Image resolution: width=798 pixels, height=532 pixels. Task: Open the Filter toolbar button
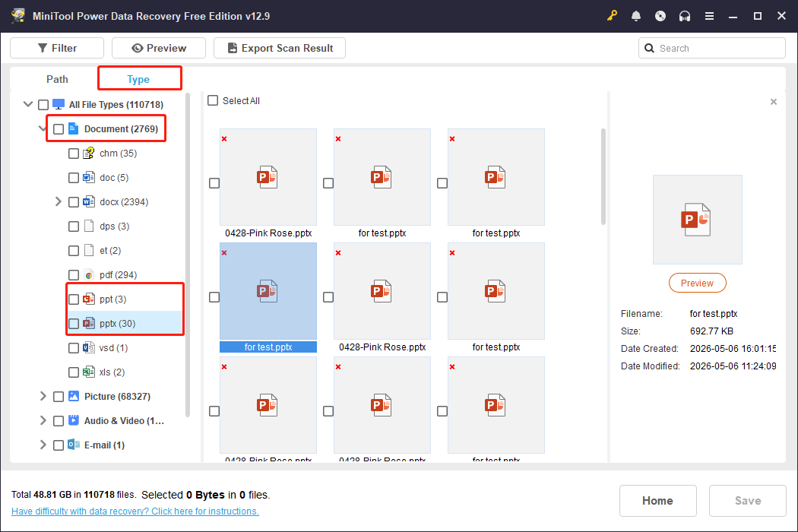click(x=57, y=48)
